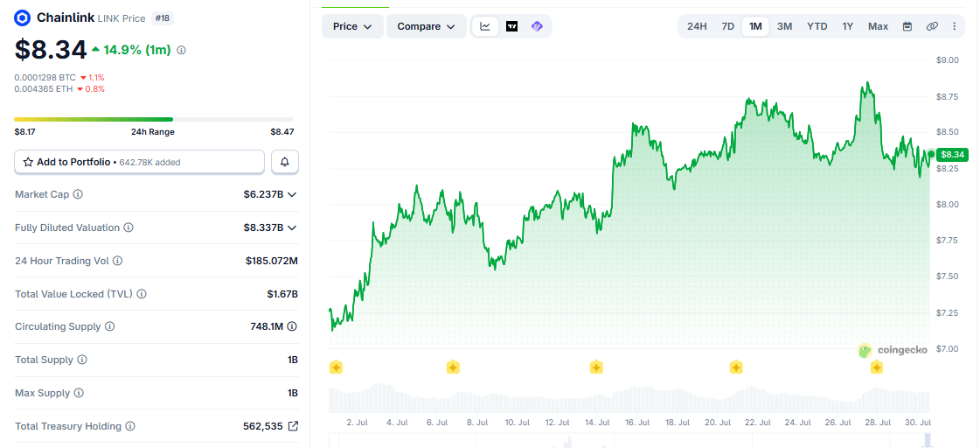The width and height of the screenshot is (980, 448).
Task: Click the 24h Range progress bar
Action: 154,119
